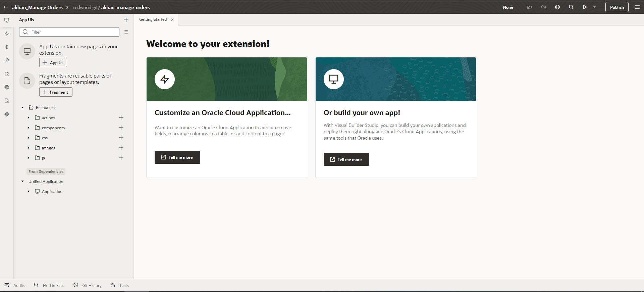Expand the js folder
This screenshot has width=644, height=292.
tap(29, 158)
